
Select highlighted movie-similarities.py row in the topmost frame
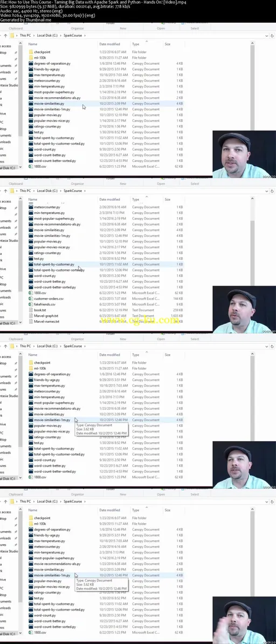[106, 104]
